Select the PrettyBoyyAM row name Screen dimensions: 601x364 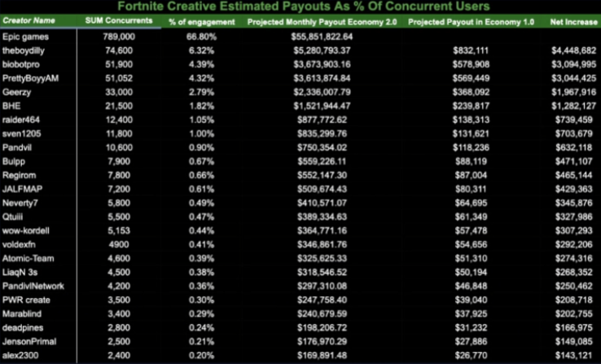coord(30,78)
